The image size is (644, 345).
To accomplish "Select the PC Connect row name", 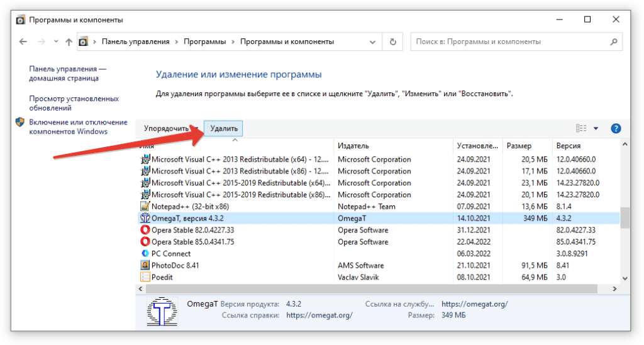I will (x=171, y=253).
